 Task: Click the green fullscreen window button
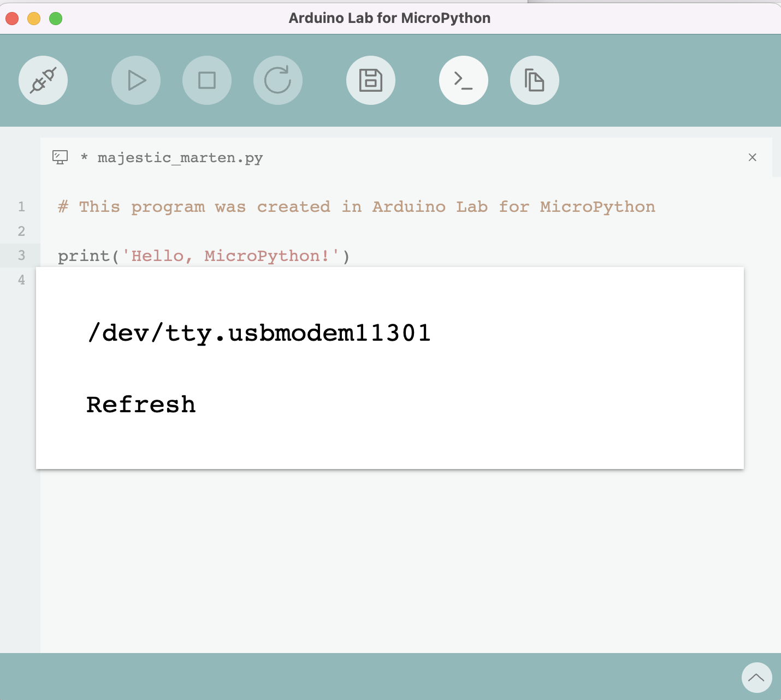(x=56, y=19)
